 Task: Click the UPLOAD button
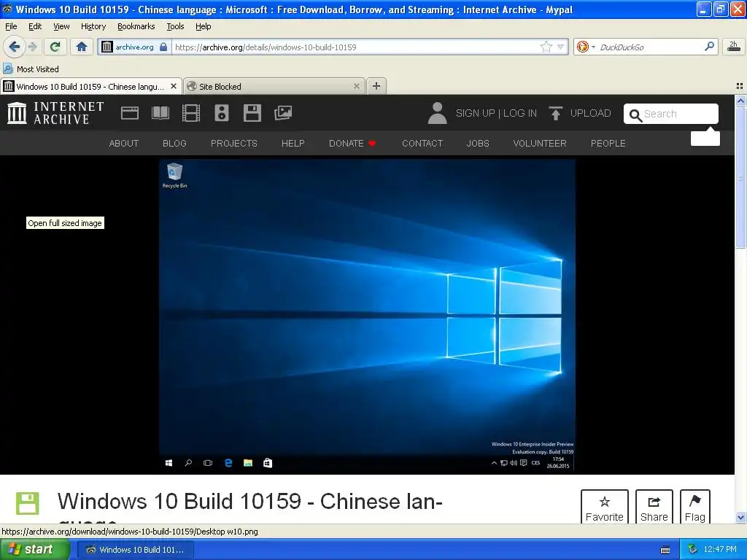580,113
